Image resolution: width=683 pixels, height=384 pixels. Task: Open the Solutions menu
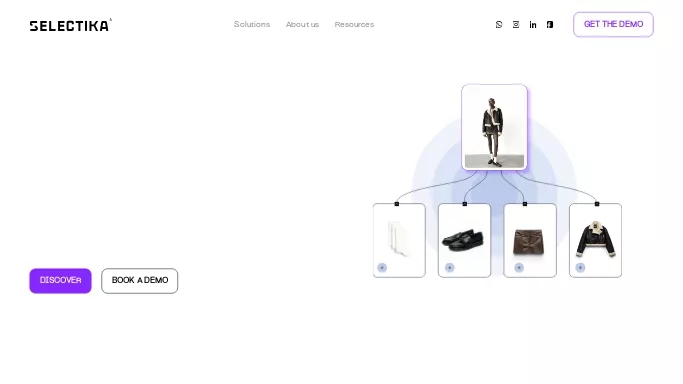click(x=252, y=24)
